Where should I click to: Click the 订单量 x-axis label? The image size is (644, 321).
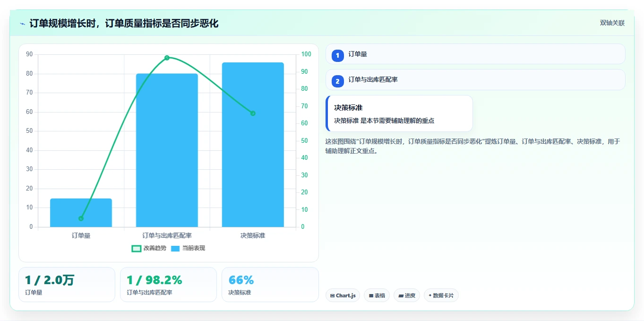coord(81,235)
